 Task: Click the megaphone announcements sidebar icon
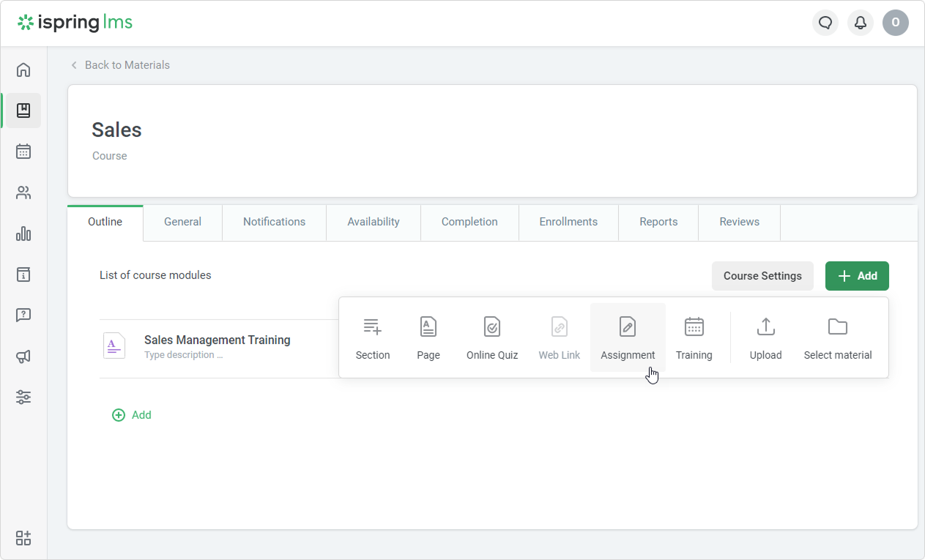(x=23, y=356)
